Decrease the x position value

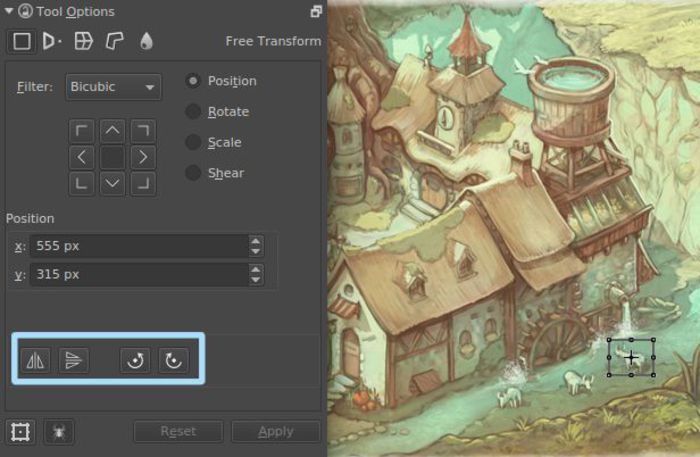(x=255, y=251)
